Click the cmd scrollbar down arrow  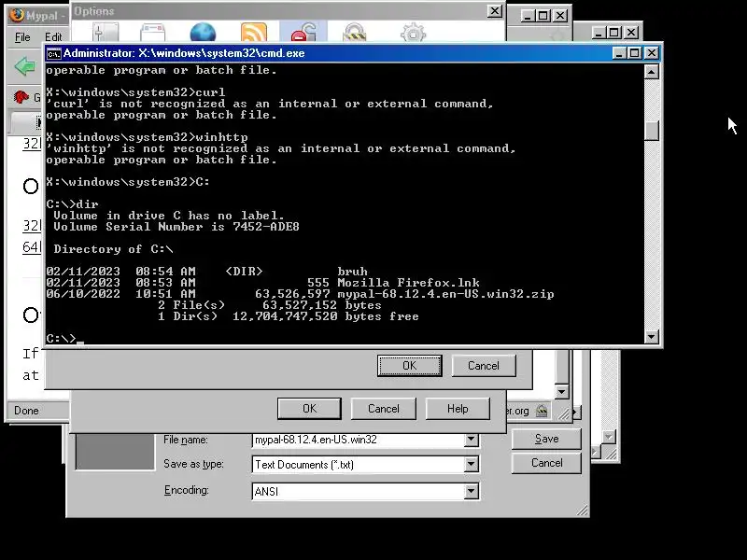click(652, 337)
